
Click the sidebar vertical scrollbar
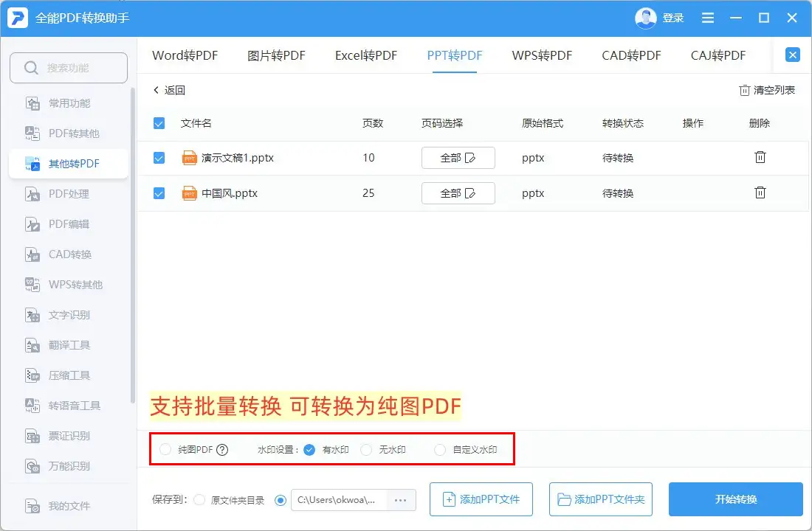133,246
